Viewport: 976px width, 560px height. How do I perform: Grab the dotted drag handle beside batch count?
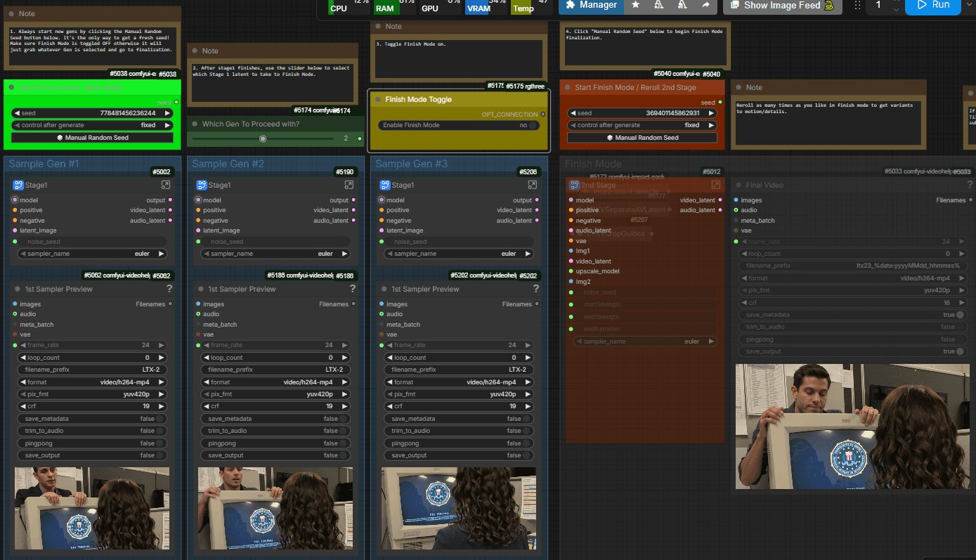[x=857, y=5]
